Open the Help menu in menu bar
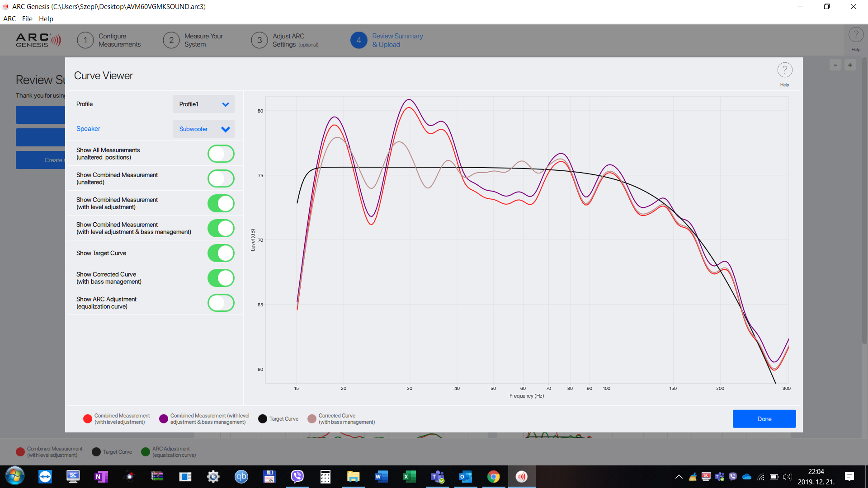This screenshot has height=488, width=868. [x=46, y=19]
